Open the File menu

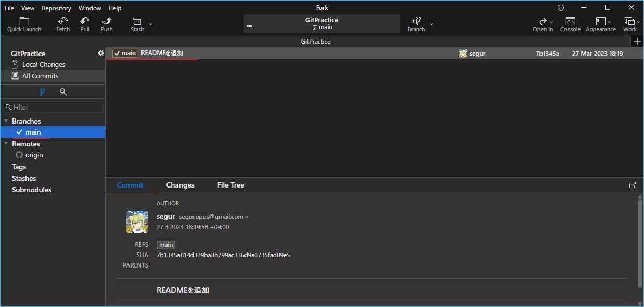[9, 8]
